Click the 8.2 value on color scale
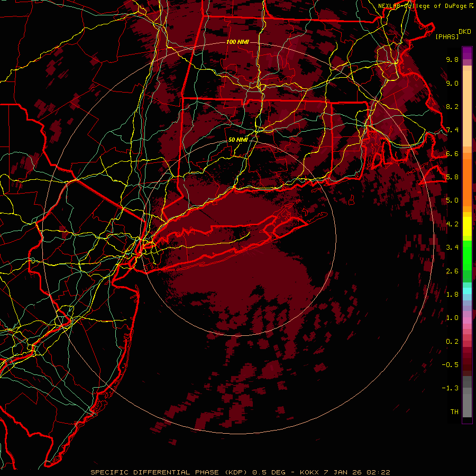This screenshot has height=476, width=476. [452, 106]
